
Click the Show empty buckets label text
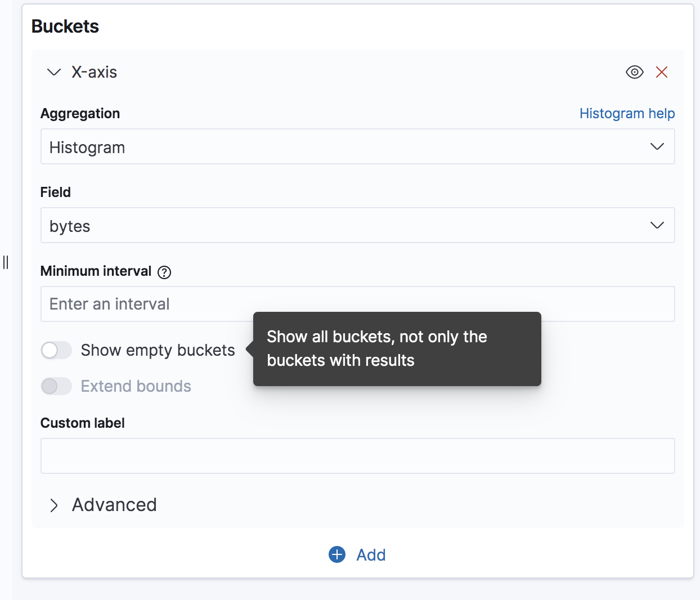pos(158,350)
